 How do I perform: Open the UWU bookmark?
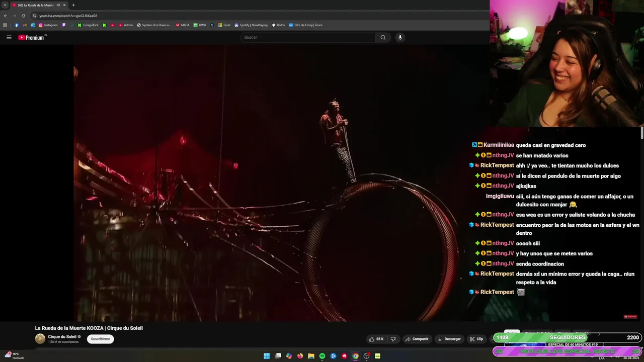200,25
